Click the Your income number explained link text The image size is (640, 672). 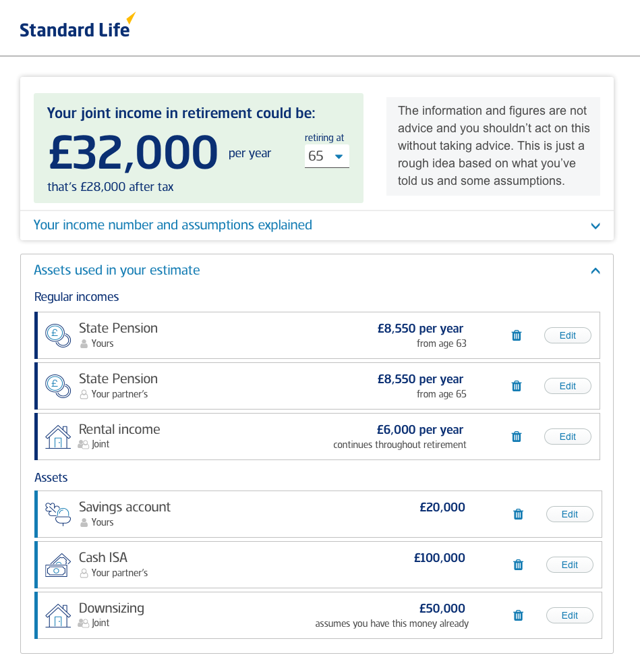(173, 225)
